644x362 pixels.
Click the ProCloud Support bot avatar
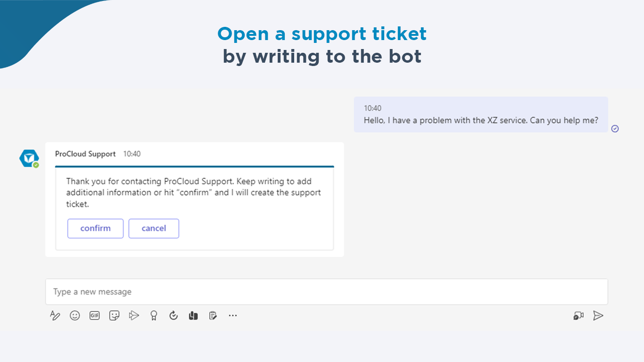[x=29, y=158]
